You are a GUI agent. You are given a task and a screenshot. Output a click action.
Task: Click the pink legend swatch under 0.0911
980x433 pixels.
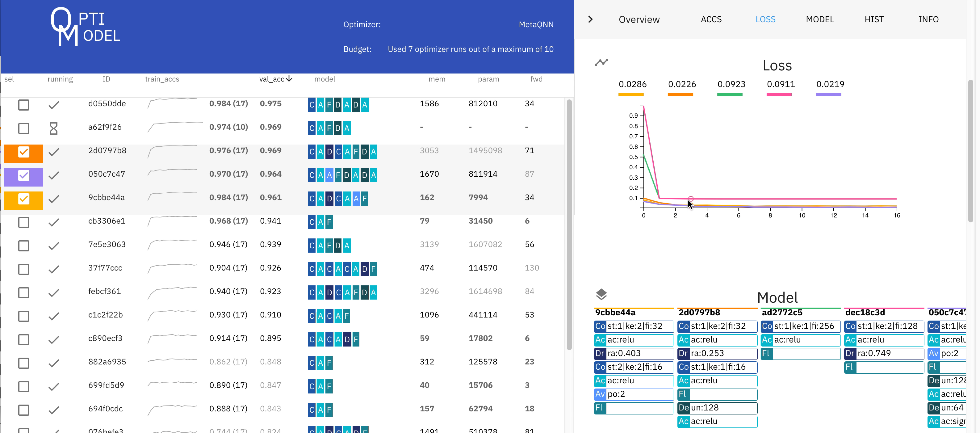pyautogui.click(x=779, y=95)
